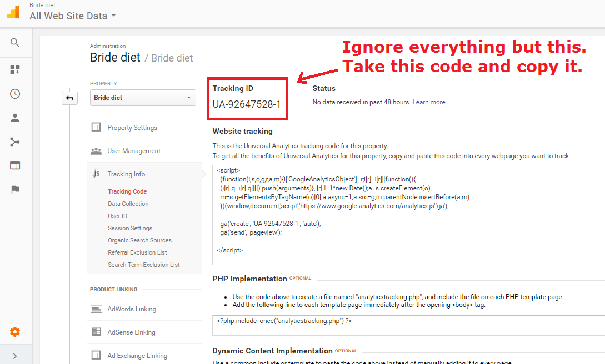605x364 pixels.
Task: Click the Administration label above the title
Action: [108, 46]
